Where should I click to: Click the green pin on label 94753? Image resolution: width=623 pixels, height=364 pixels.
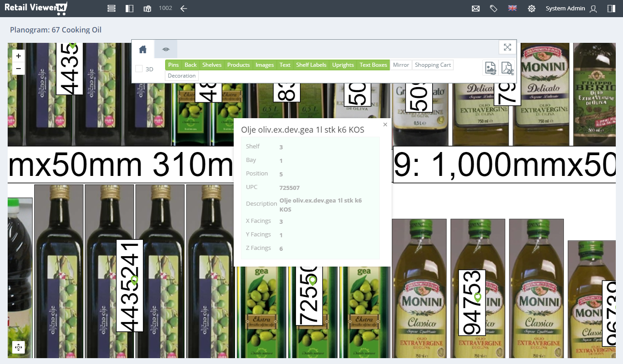coord(478,297)
